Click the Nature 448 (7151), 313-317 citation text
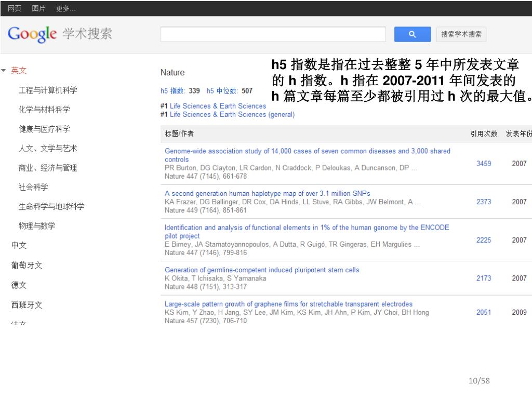The width and height of the screenshot is (532, 399). point(206,287)
